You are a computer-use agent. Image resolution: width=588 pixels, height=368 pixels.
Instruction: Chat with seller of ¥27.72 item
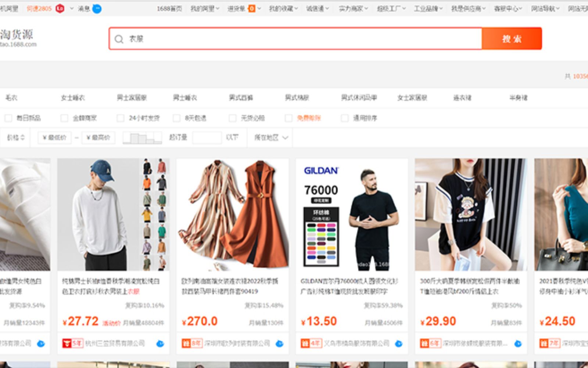160,344
